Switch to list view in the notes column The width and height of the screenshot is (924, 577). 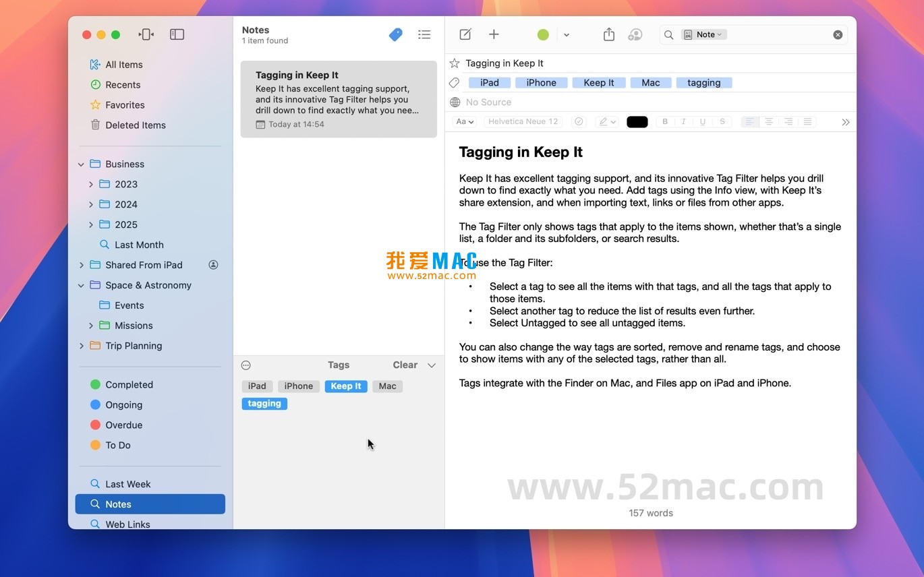[424, 34]
